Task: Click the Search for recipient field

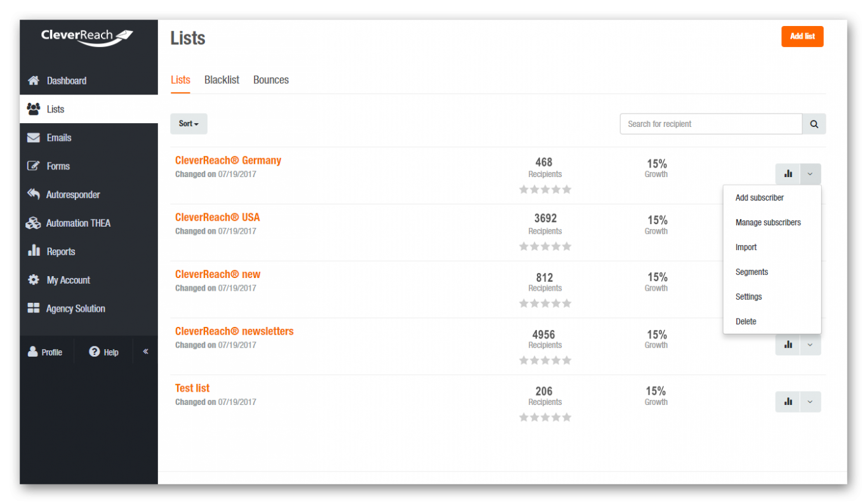Action: pos(711,124)
